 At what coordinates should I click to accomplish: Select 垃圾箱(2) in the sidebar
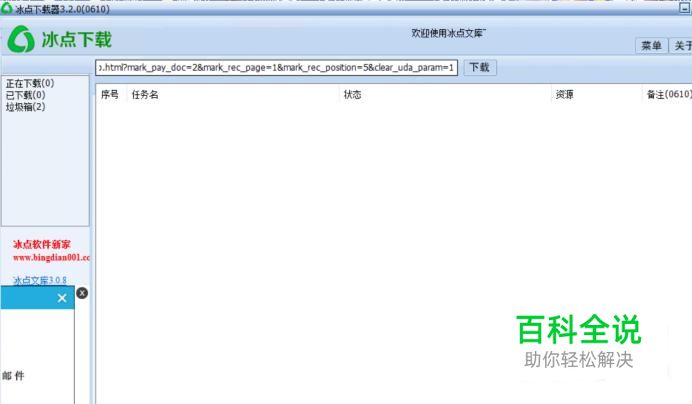click(x=25, y=106)
